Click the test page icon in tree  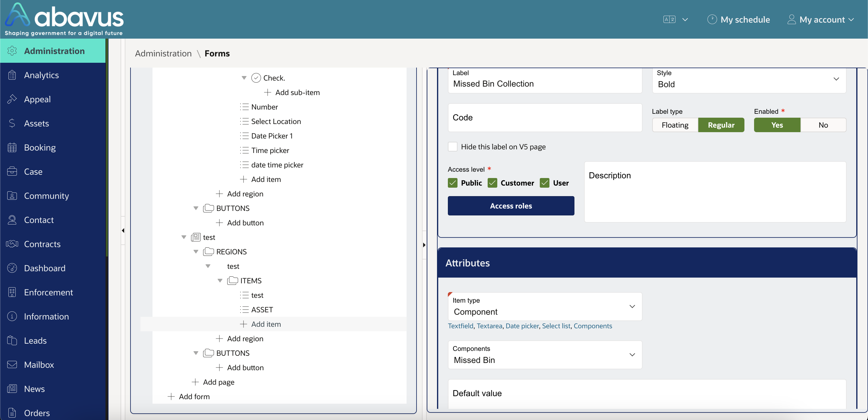(x=196, y=237)
